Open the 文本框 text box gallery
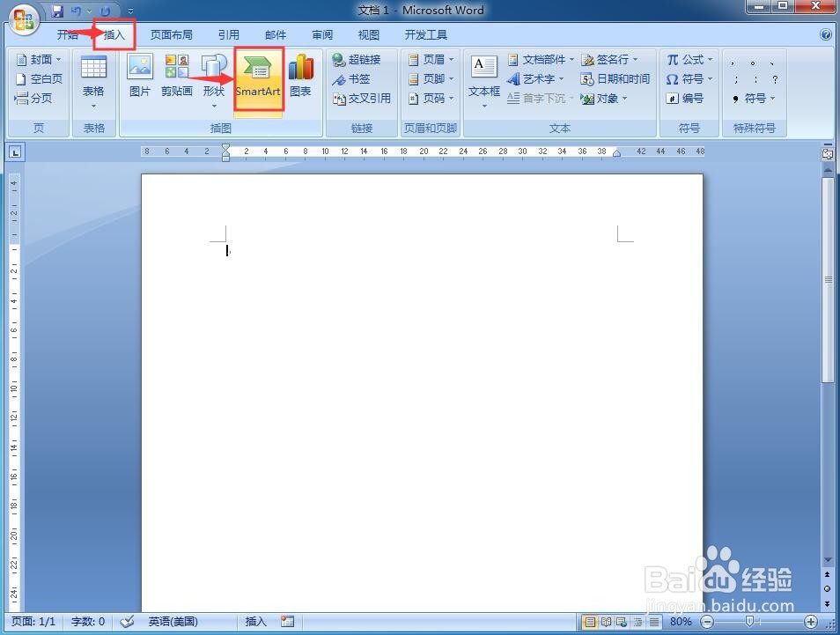This screenshot has height=635, width=840. click(484, 82)
